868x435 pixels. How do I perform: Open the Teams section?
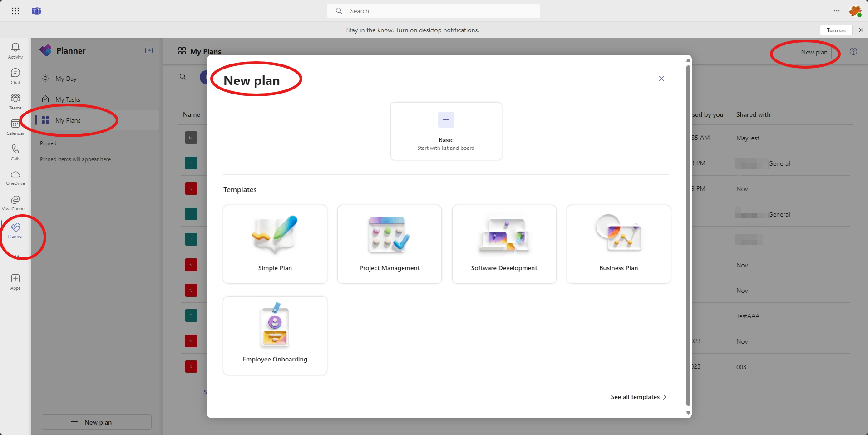[15, 101]
